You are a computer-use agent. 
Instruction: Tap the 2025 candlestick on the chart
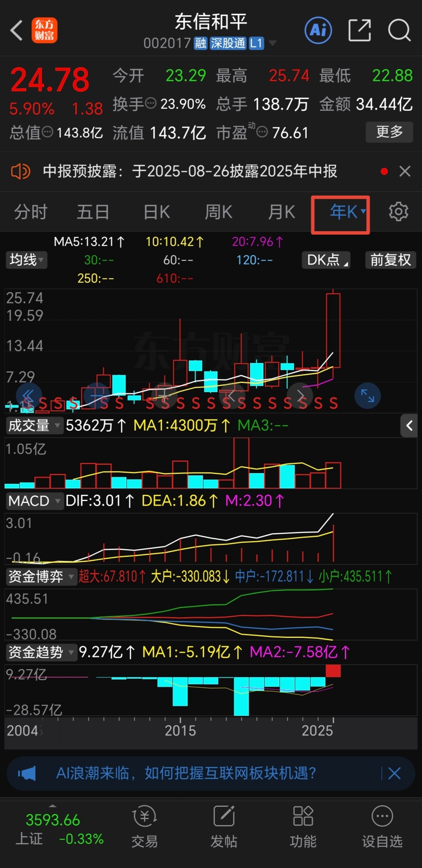[333, 330]
